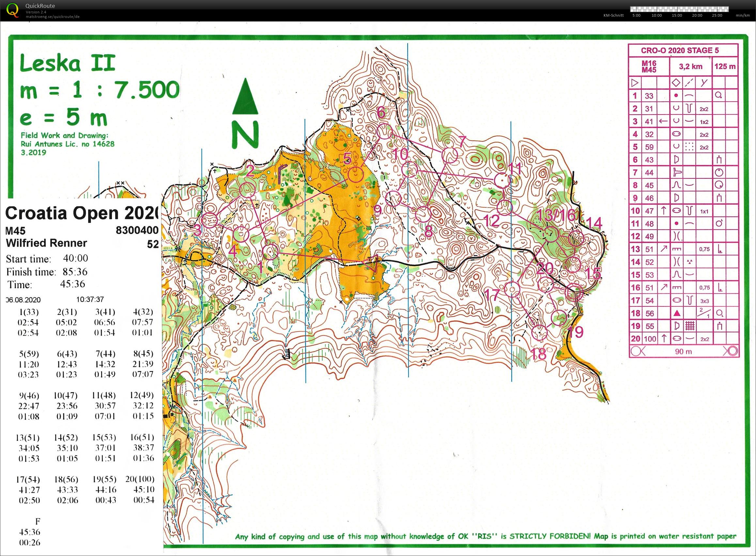This screenshot has height=556, width=756.
Task: Click the copyright notice mentioning OK 'RIS'
Action: [486, 536]
